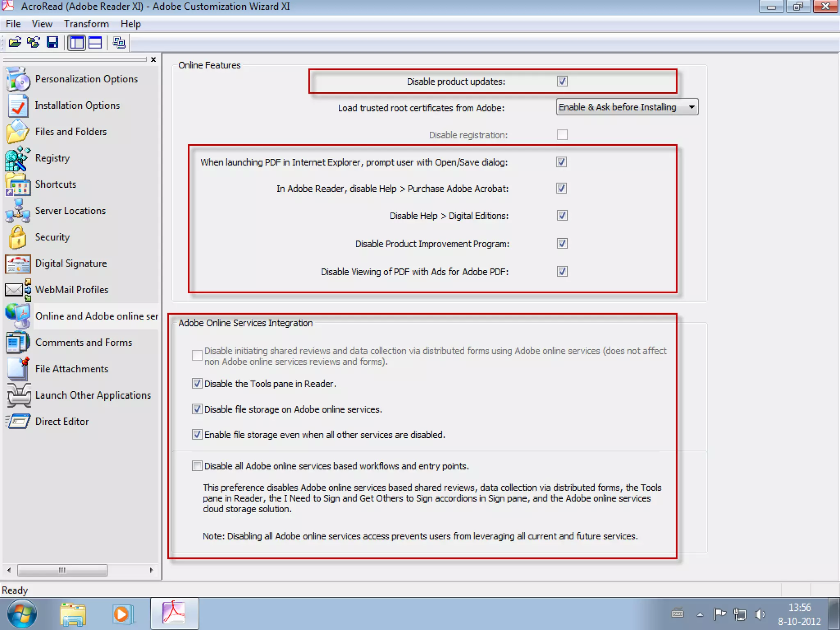Open the Help menu
This screenshot has height=630, width=840.
pyautogui.click(x=130, y=24)
